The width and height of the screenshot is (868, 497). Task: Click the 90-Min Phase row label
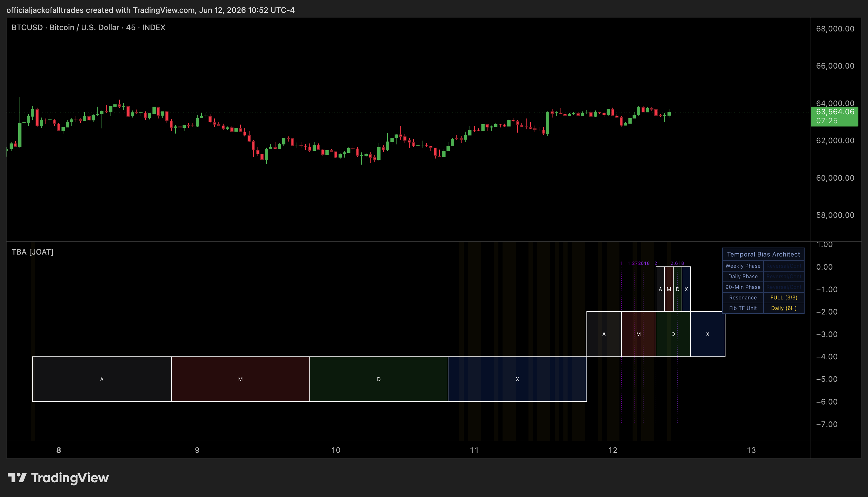pos(743,287)
